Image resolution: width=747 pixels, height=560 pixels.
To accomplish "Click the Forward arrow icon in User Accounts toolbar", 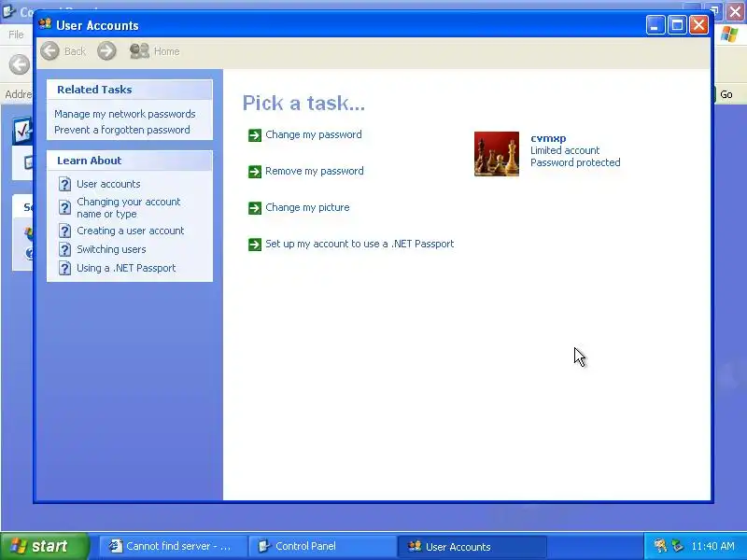I will click(106, 51).
